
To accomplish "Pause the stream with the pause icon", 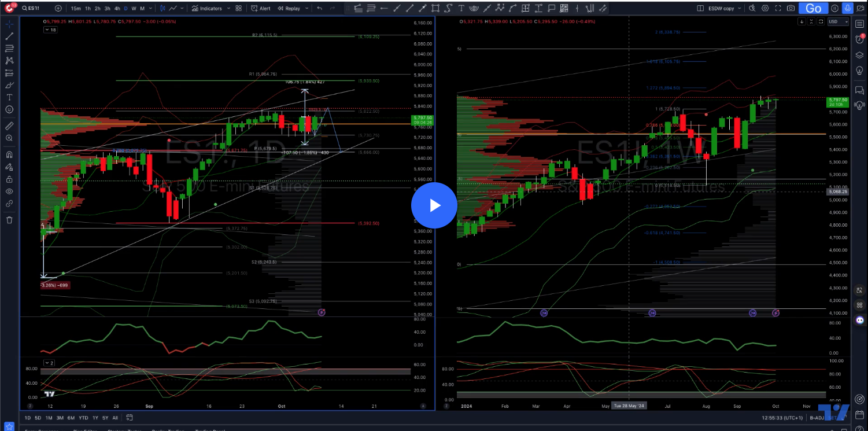I will click(834, 8).
